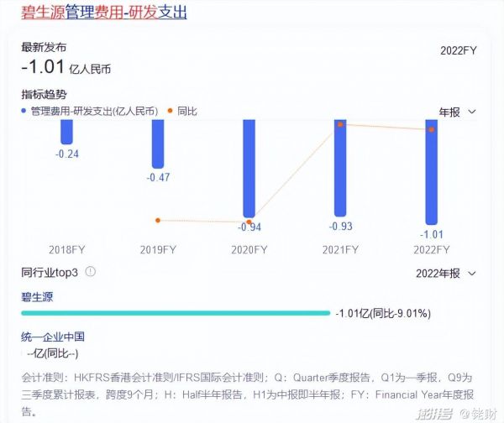Click the 2021FY axis label
This screenshot has width=504, height=423.
[x=340, y=249]
